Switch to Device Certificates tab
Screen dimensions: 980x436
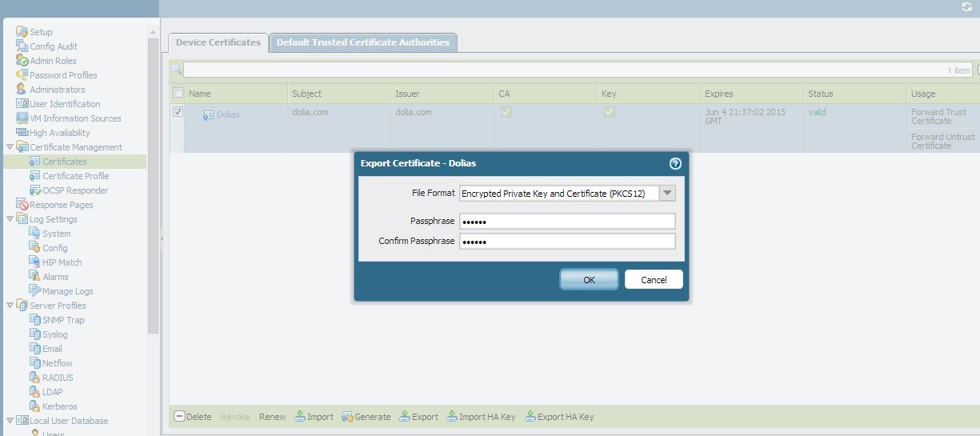218,42
